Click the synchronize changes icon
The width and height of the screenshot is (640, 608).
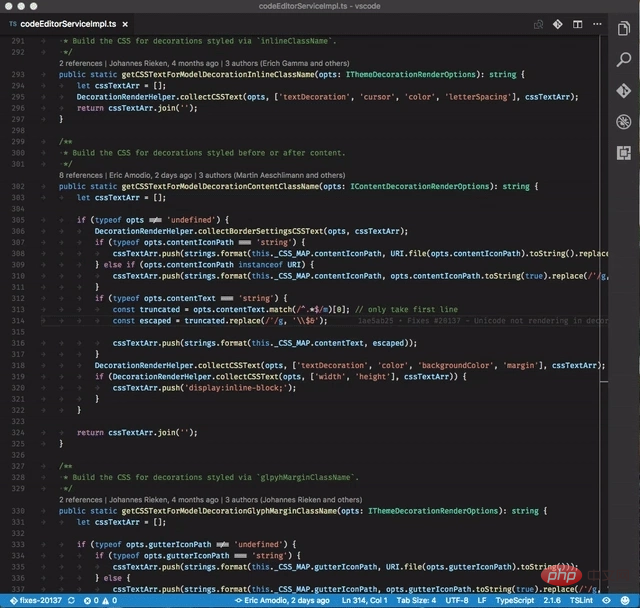(x=71, y=600)
